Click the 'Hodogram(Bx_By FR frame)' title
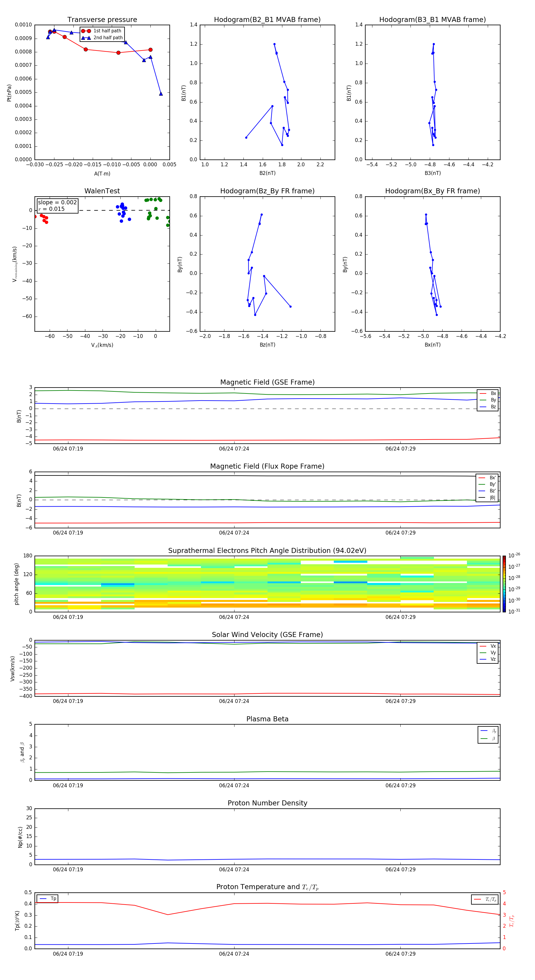This screenshot has height=980, width=535. pyautogui.click(x=432, y=191)
